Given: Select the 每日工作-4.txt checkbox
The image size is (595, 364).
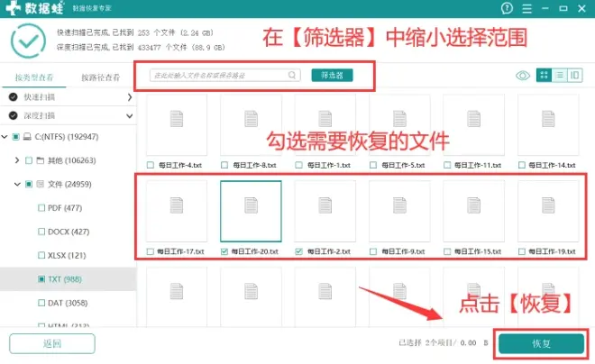Looking at the screenshot, I should pos(151,165).
